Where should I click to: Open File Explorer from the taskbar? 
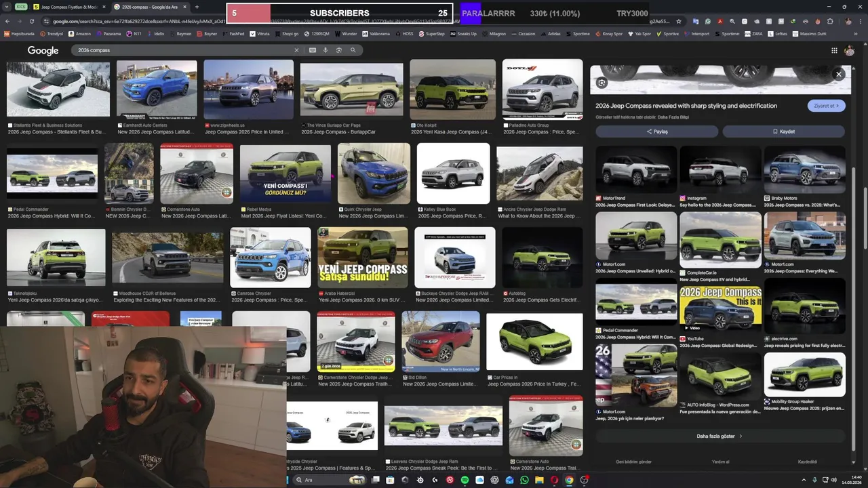539,480
